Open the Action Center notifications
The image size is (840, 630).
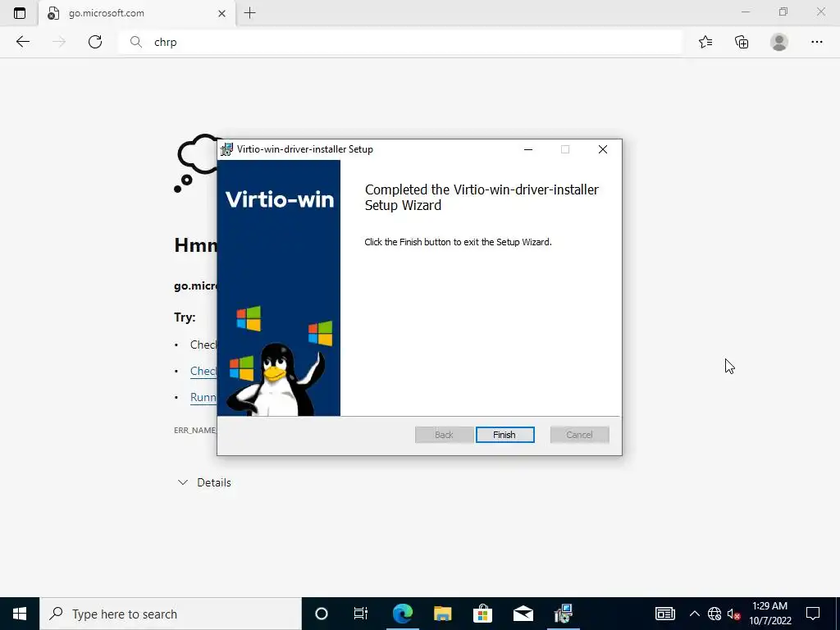pos(813,614)
